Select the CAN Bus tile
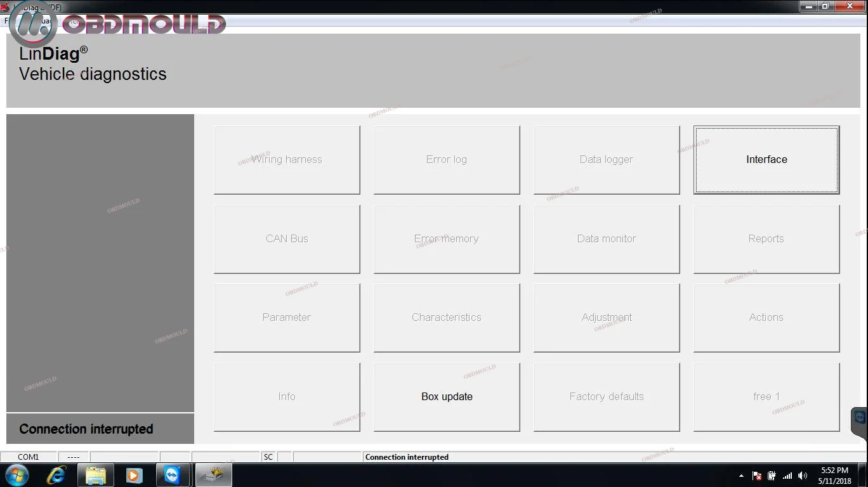The width and height of the screenshot is (868, 487). [x=287, y=239]
